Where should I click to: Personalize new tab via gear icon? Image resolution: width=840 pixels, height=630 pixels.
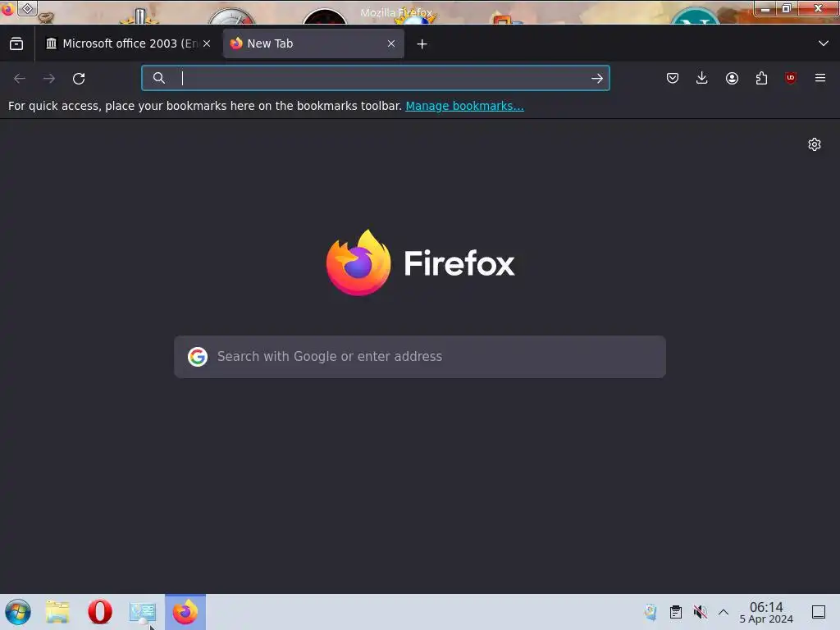click(x=815, y=144)
